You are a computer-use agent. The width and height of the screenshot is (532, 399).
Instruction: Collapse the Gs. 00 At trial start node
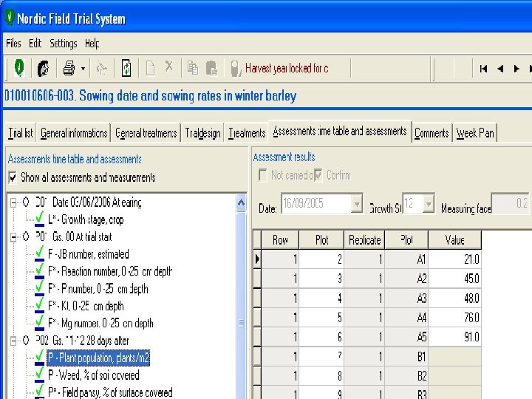click(13, 237)
